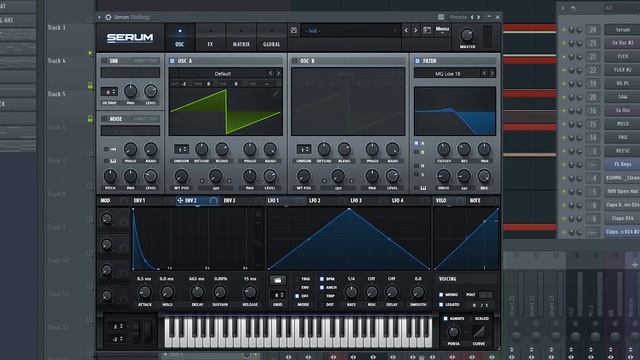Enable the Legato checkbox
Screen dimensions: 640x360
[x=441, y=304]
